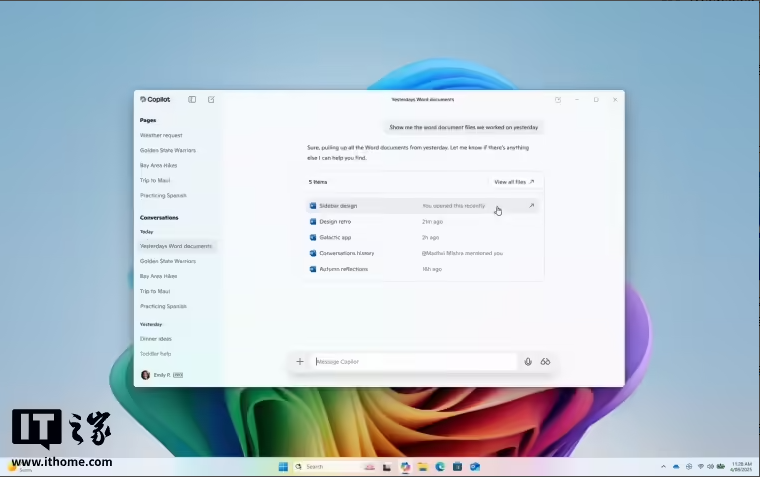Select Yesterdays Word documents conversation
This screenshot has height=477, width=760.
(176, 246)
